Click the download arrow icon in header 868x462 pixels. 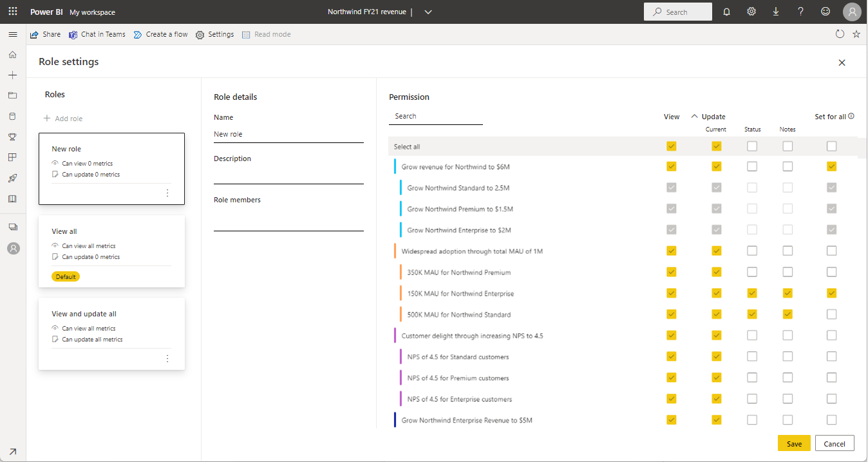click(776, 12)
